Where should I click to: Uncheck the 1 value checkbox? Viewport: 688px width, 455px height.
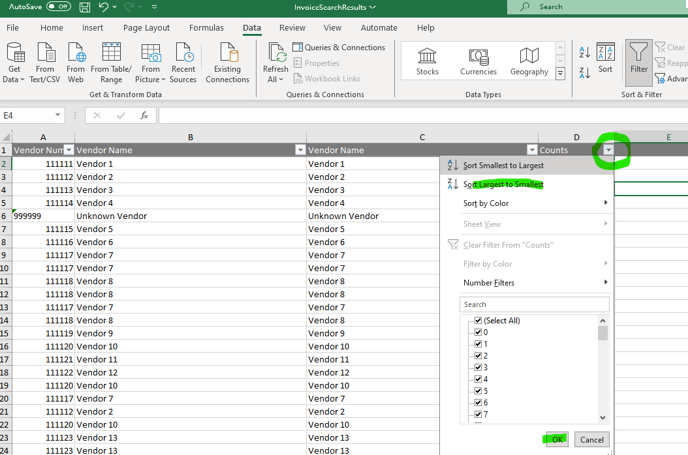click(x=478, y=344)
